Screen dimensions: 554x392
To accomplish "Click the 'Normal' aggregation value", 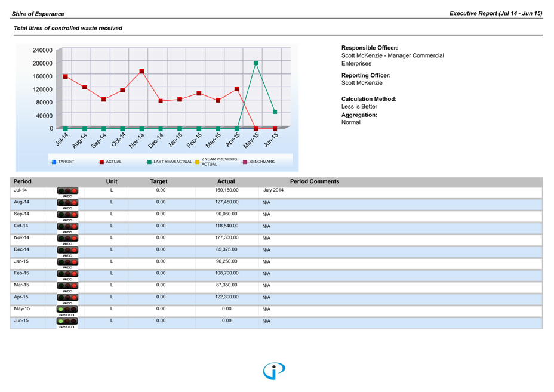I will (x=350, y=122).
